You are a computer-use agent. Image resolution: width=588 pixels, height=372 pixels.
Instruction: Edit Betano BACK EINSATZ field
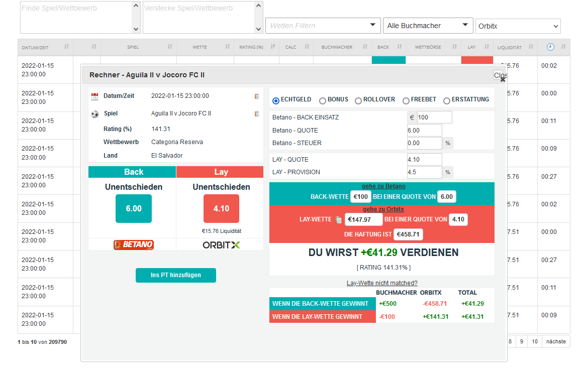click(x=434, y=117)
